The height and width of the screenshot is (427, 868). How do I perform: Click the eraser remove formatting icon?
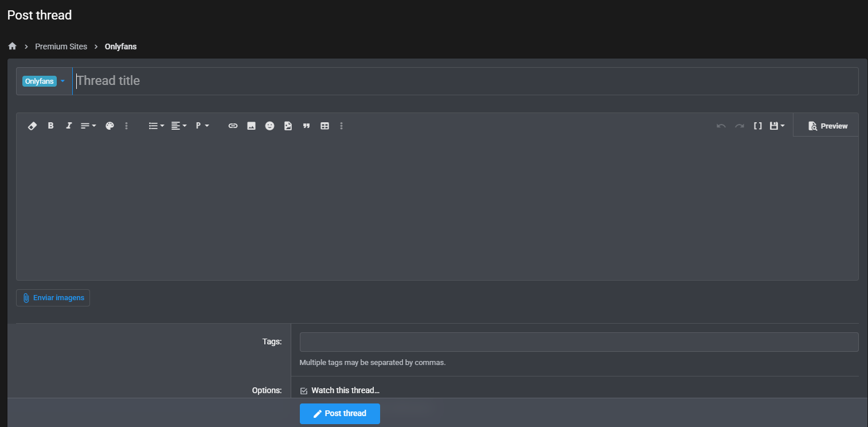click(33, 126)
